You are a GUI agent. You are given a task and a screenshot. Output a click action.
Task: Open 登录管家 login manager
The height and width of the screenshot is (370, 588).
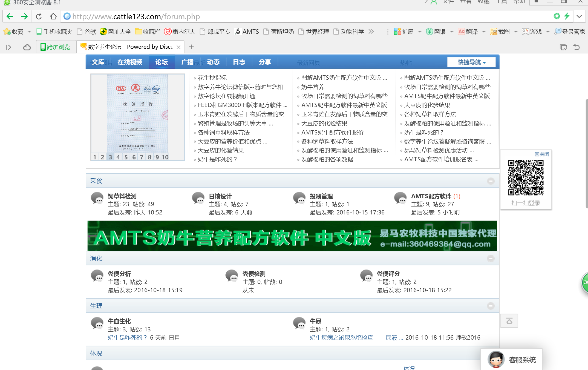pos(570,31)
